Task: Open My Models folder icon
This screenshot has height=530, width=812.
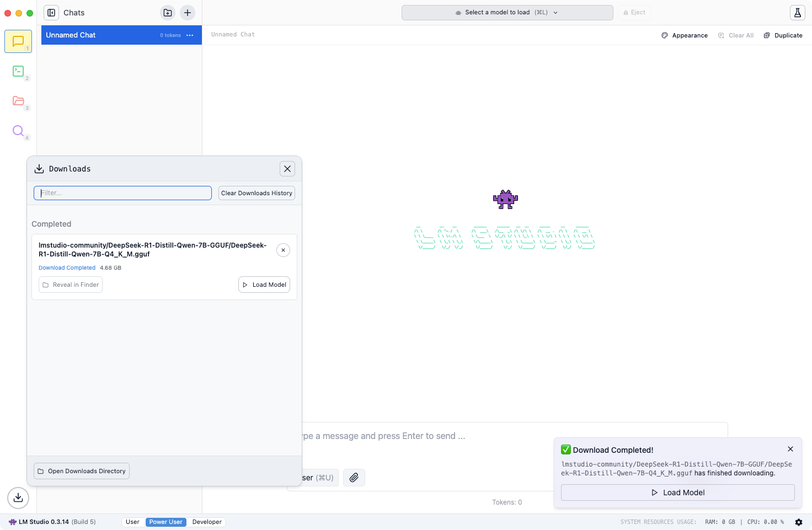Action: 18,101
